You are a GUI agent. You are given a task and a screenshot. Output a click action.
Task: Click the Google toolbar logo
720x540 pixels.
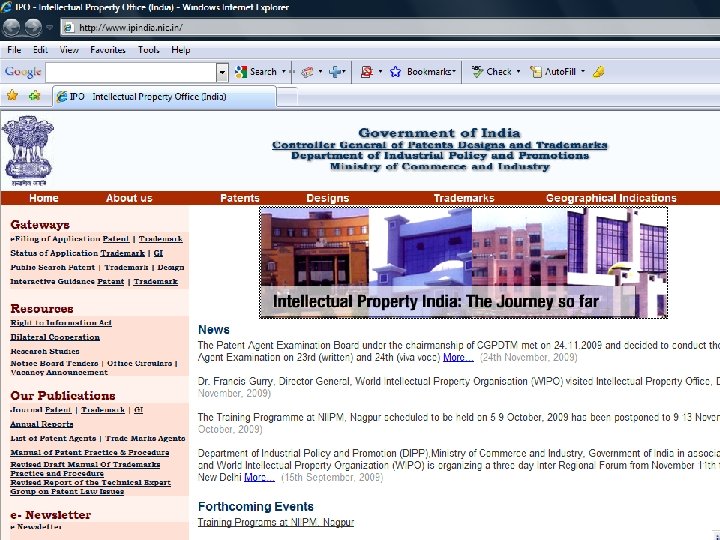[23, 72]
